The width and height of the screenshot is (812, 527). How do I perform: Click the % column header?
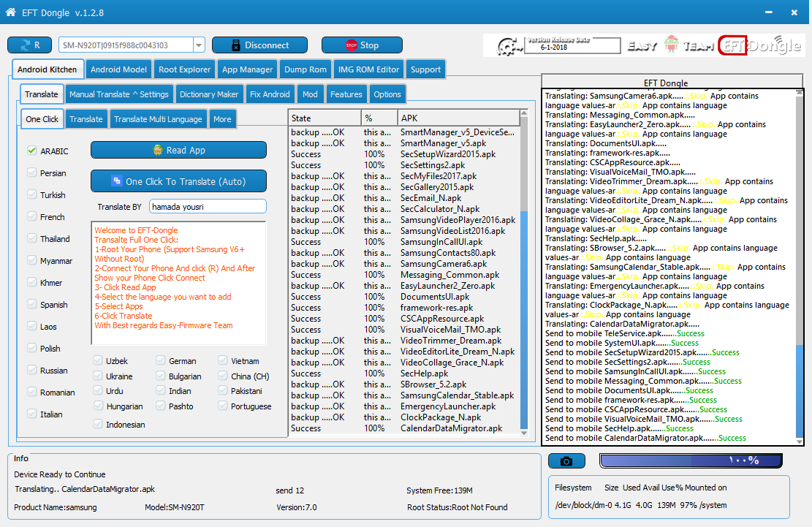pyautogui.click(x=379, y=118)
